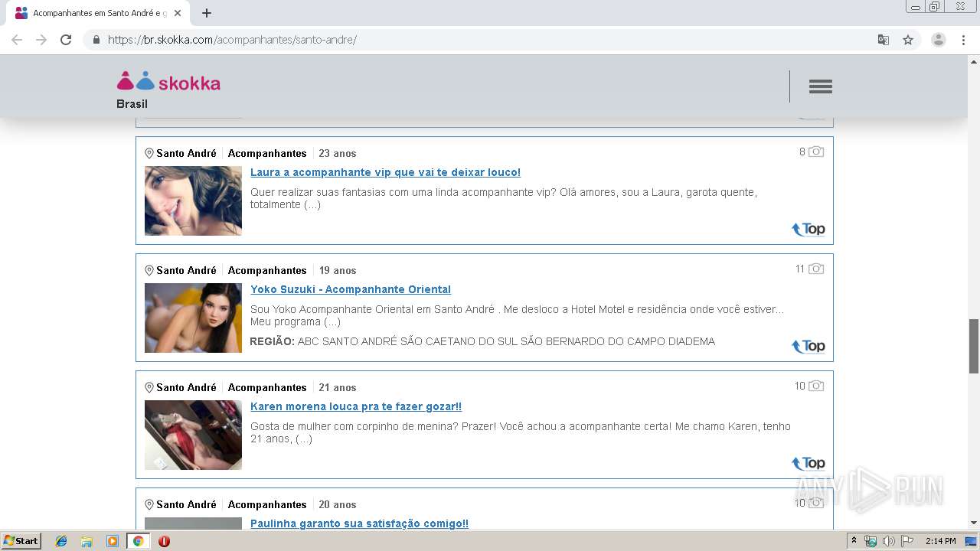980x551 pixels.
Task: Click the taskbar clock showing 2:14 PM
Action: [x=940, y=541]
